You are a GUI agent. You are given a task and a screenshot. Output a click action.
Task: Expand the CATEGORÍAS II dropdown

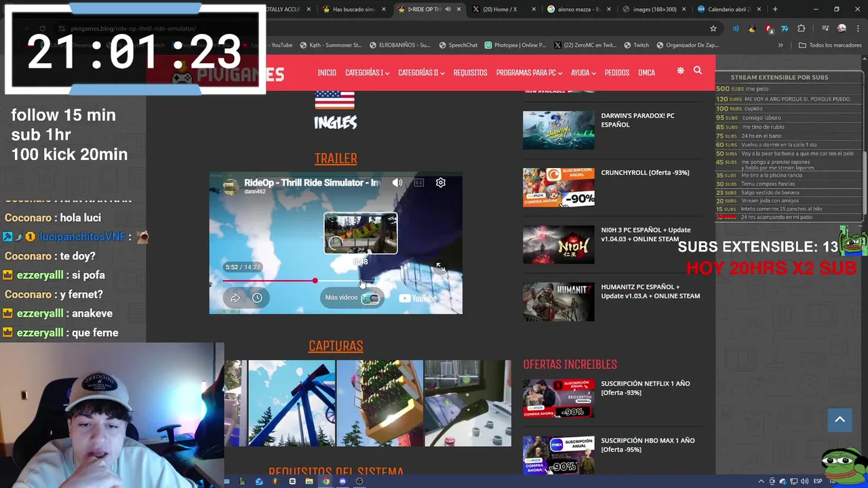pyautogui.click(x=421, y=73)
